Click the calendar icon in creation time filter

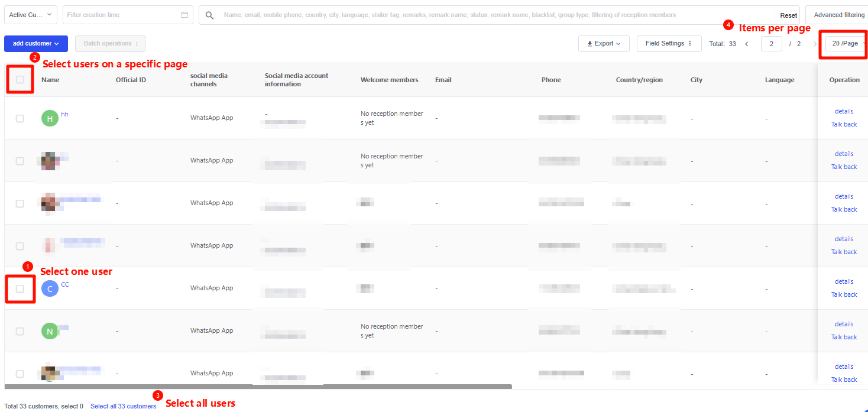[184, 15]
